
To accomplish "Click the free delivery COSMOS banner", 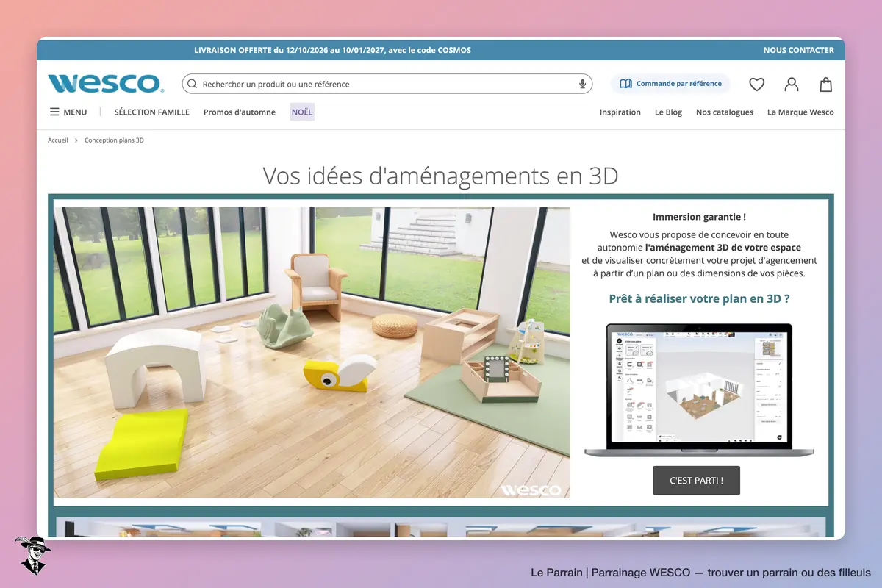I will coord(333,51).
